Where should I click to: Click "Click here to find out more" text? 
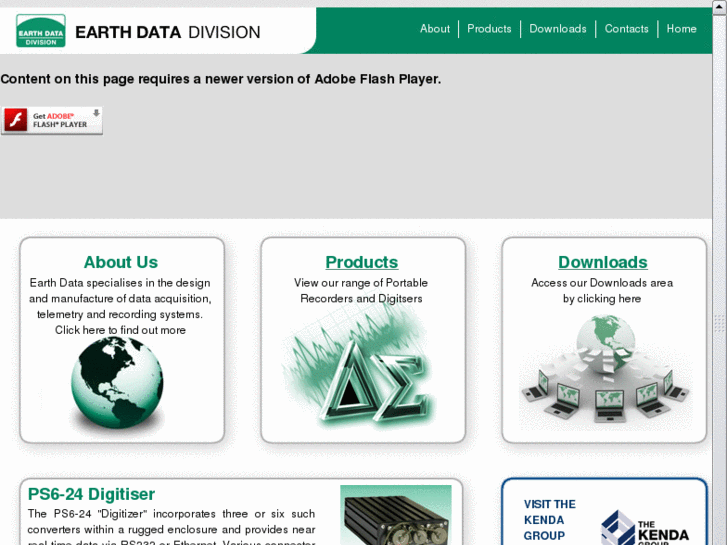point(121,330)
